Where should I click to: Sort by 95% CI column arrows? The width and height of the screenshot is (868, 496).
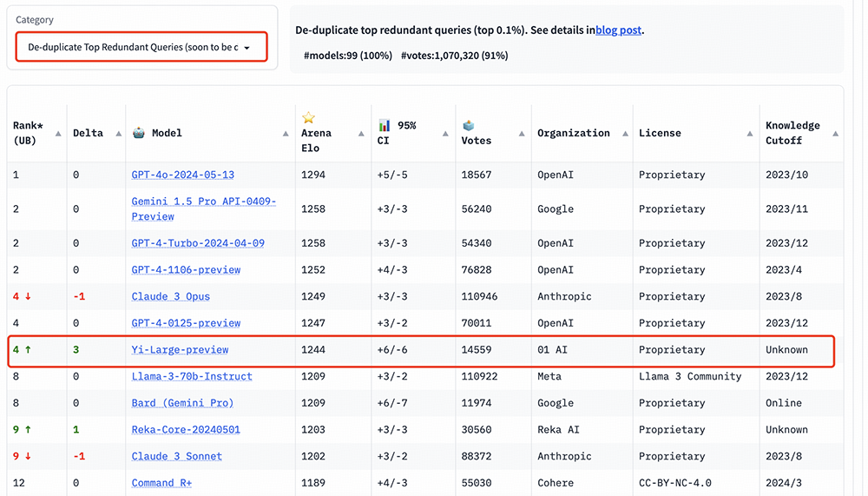(446, 134)
